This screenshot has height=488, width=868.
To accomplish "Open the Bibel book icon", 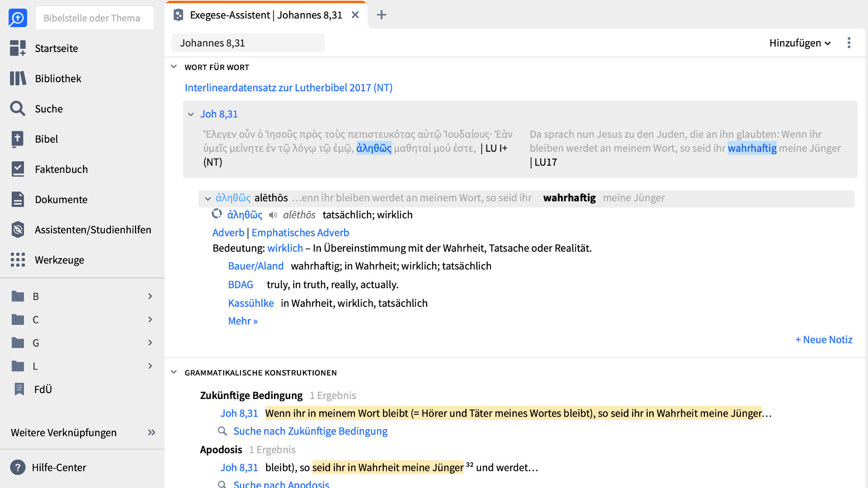I will coord(18,139).
